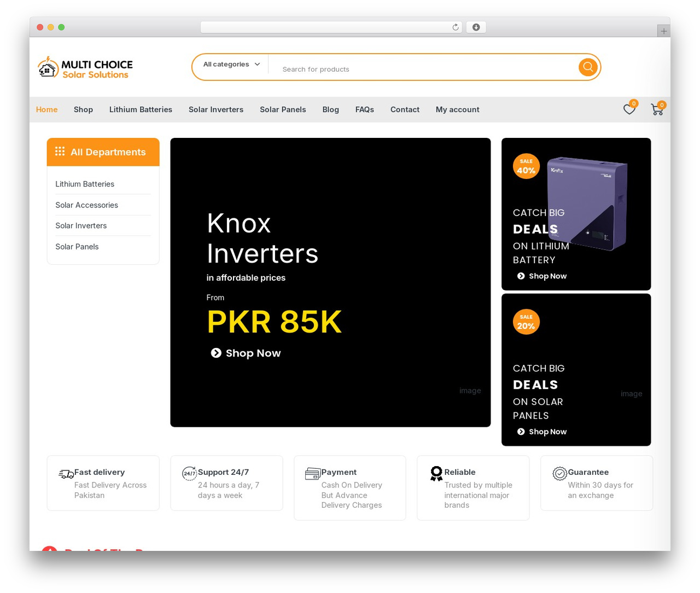Open the FAQs menu item

point(364,109)
